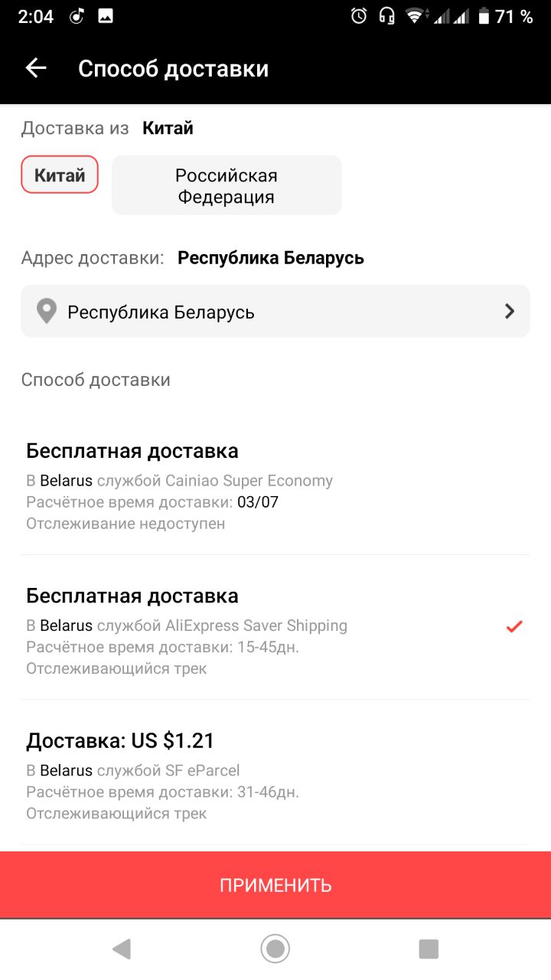Tap the red checkmark on Saver Shipping
This screenshot has width=551, height=980.
click(x=514, y=627)
